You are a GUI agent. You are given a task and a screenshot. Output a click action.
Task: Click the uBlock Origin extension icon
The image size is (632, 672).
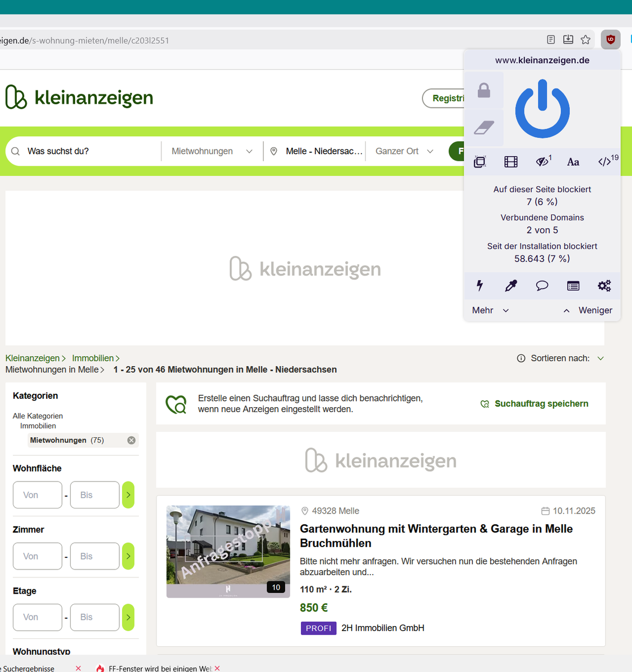[611, 39]
